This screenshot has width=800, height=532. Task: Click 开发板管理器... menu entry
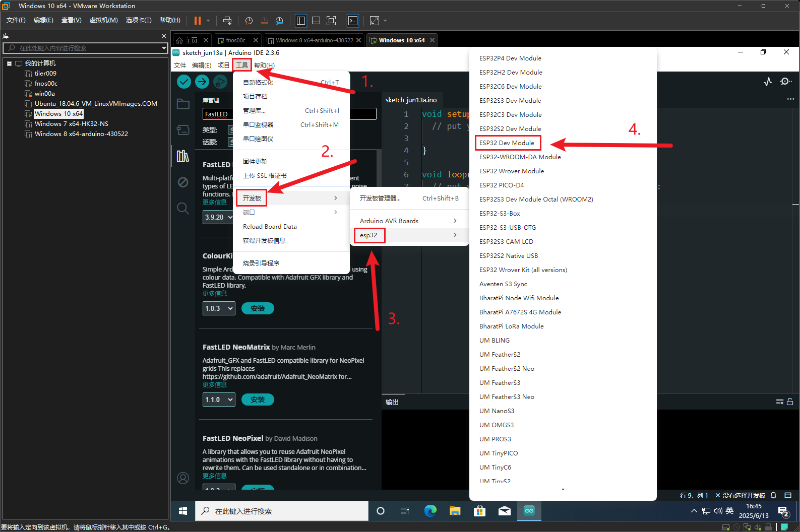409,198
